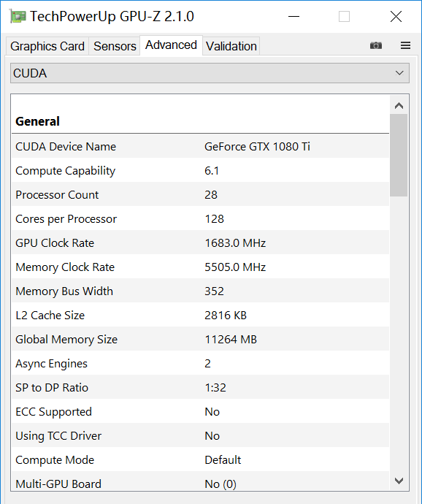
Task: Click the scroll up arrow
Action: tap(399, 105)
